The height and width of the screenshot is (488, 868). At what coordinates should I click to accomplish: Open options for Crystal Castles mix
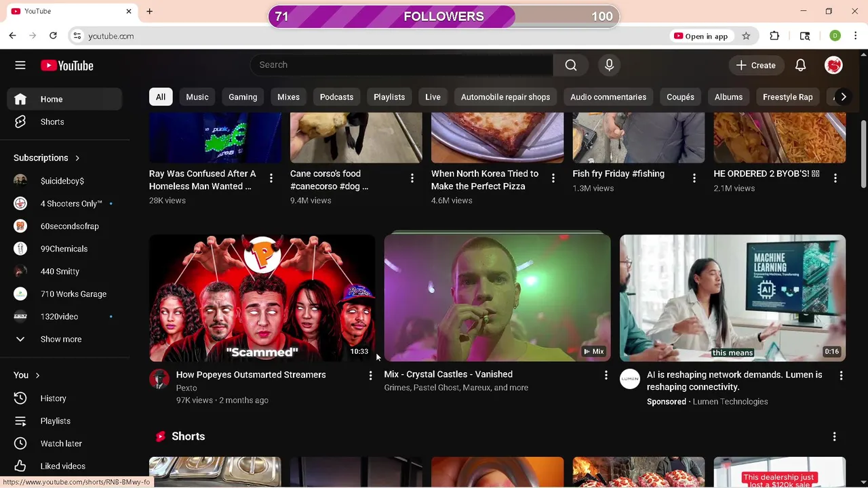606,375
